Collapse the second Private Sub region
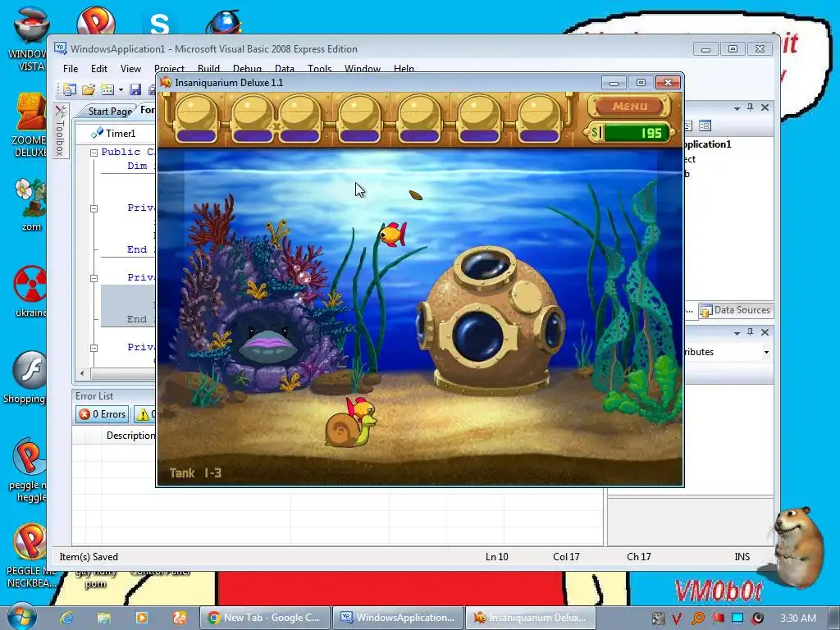This screenshot has height=630, width=840. click(x=94, y=278)
